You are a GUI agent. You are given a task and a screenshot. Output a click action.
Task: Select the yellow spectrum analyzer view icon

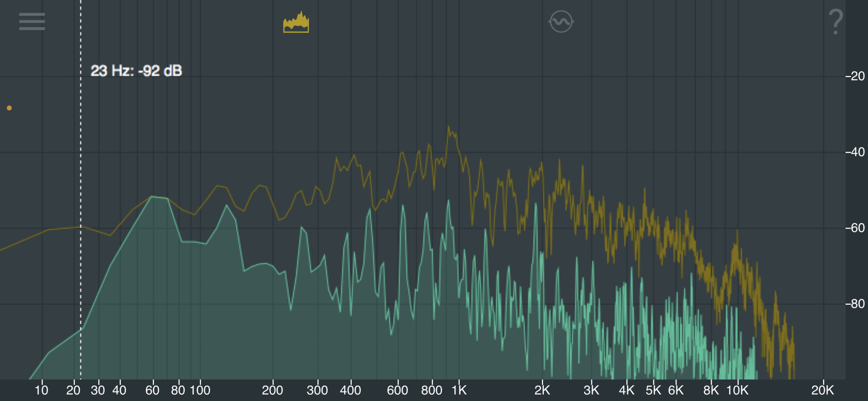296,22
